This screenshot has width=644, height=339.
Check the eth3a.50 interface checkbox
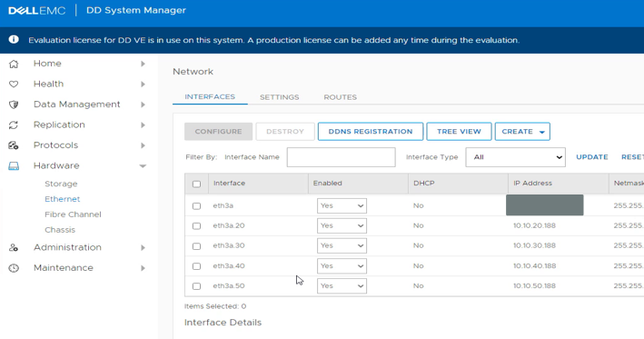(x=197, y=286)
